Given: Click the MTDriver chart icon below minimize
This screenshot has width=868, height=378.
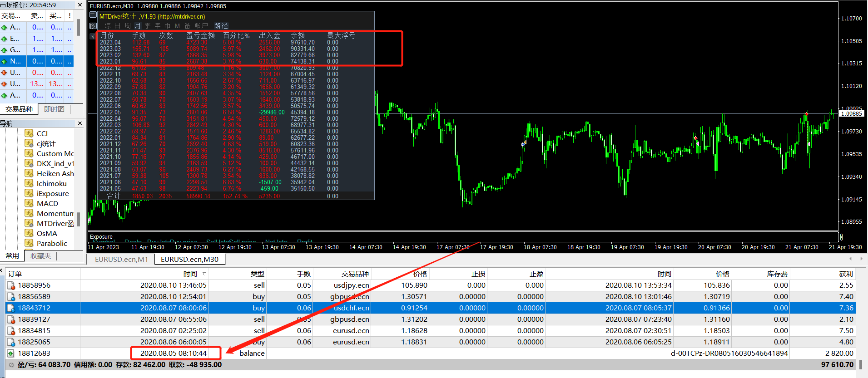Looking at the screenshot, I should 93,26.
